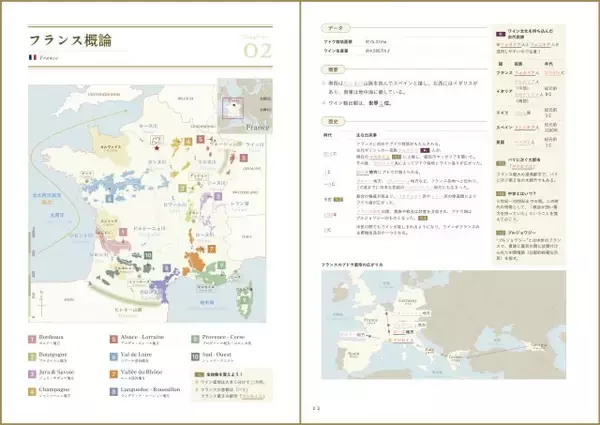Click the Alsace-Lorraine number 5 legend icon
Image resolution: width=600 pixels, height=425 pixels.
pos(113,339)
